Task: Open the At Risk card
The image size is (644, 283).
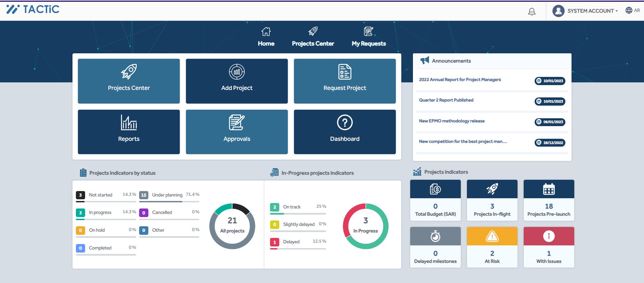Action: pyautogui.click(x=492, y=247)
